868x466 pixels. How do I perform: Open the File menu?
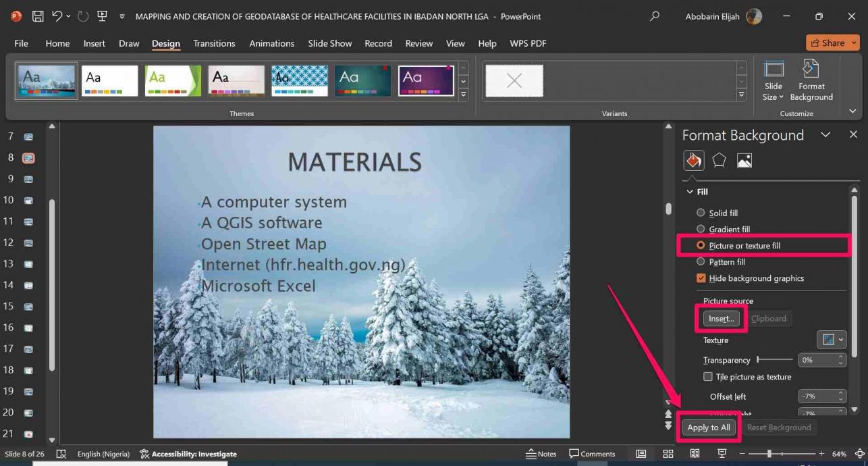[x=22, y=43]
